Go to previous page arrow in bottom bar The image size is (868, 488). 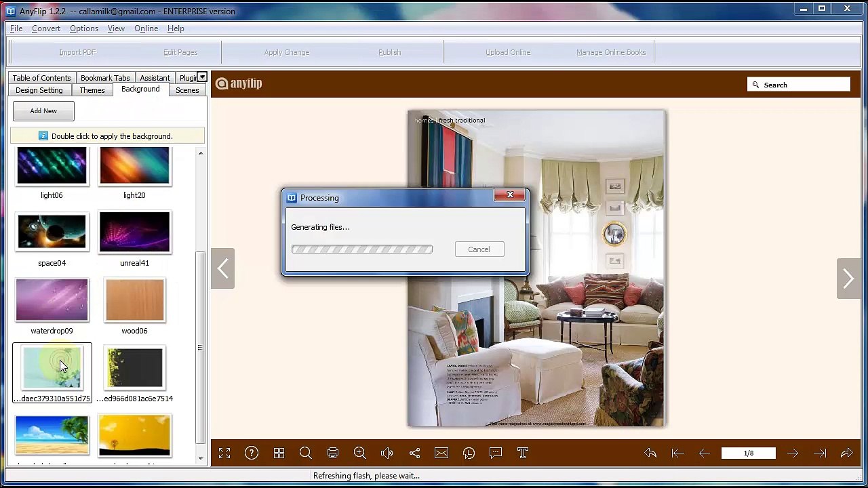tap(705, 453)
